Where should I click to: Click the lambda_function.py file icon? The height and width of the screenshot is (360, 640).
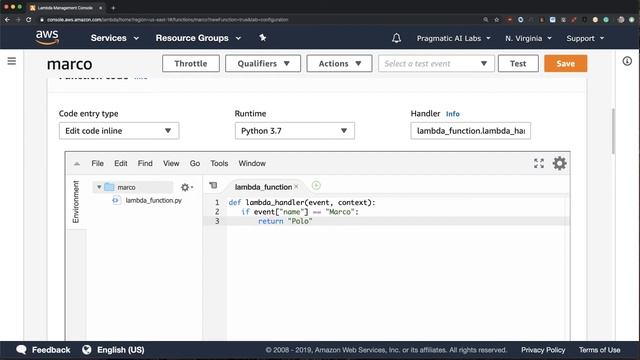click(x=116, y=200)
